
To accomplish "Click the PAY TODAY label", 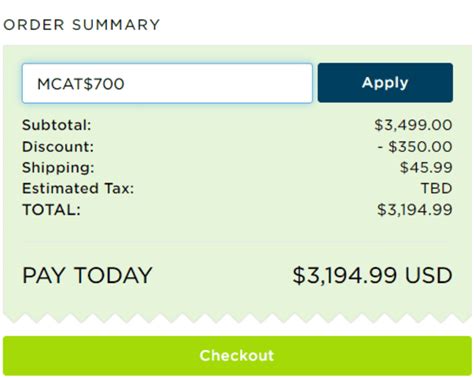I will pos(87,275).
